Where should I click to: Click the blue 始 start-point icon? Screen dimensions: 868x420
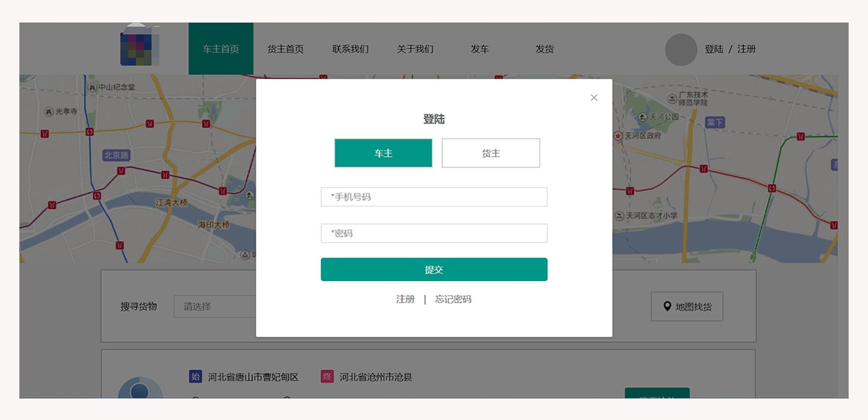pyautogui.click(x=195, y=377)
